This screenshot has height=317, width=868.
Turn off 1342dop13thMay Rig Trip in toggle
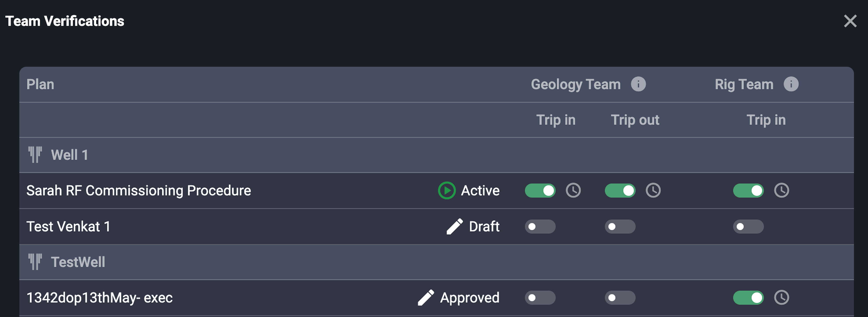[x=748, y=297]
